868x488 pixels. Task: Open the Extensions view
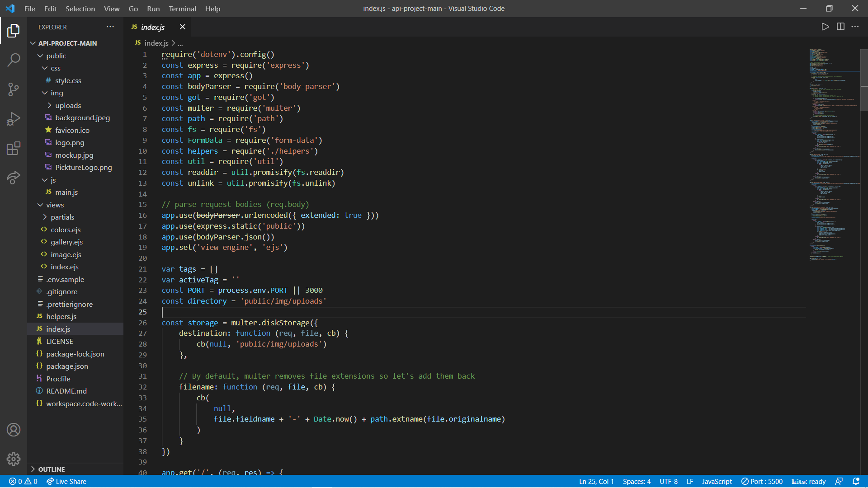[14, 148]
